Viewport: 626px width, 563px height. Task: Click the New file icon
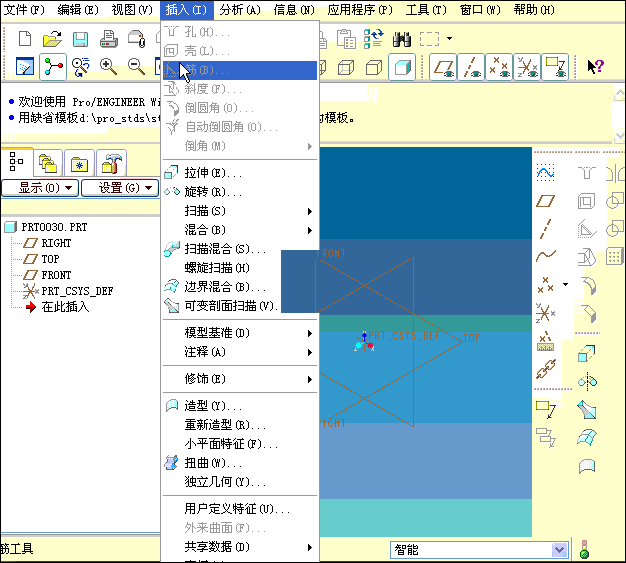click(x=25, y=39)
